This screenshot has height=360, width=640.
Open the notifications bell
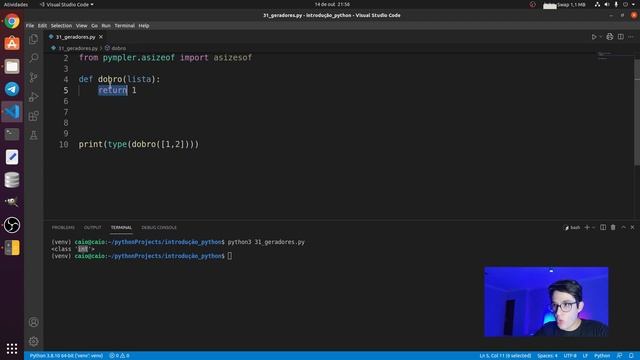point(631,356)
